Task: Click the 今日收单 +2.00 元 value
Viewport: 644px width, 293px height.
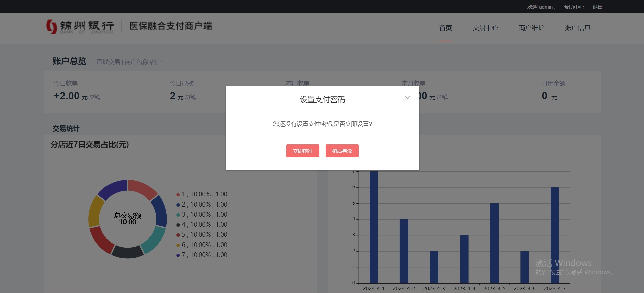Action: pos(77,96)
